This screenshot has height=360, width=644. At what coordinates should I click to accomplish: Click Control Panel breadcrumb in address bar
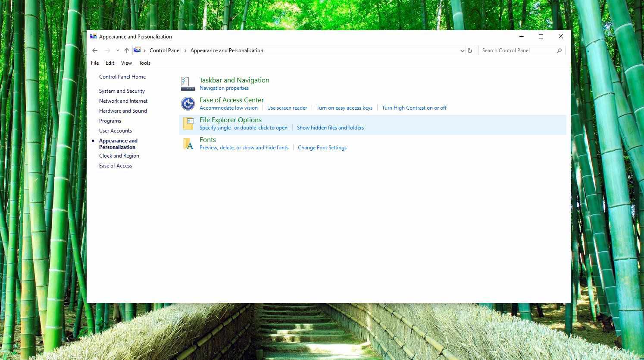(165, 51)
